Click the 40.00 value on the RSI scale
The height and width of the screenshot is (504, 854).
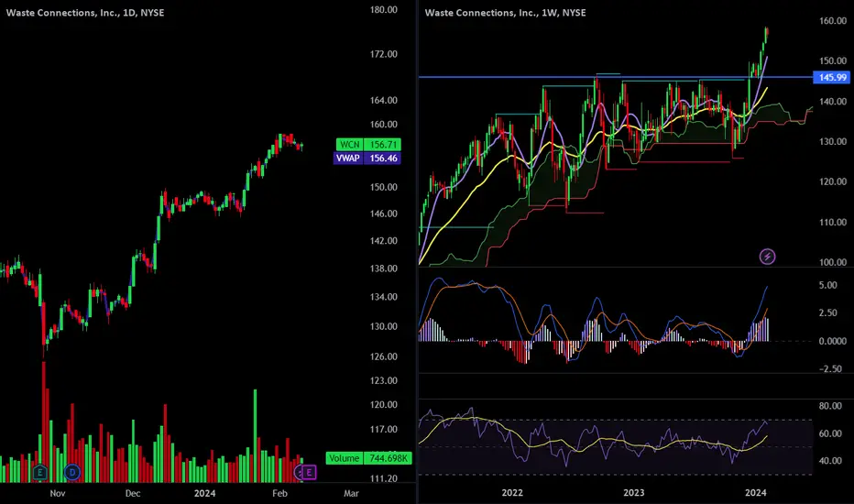(830, 461)
